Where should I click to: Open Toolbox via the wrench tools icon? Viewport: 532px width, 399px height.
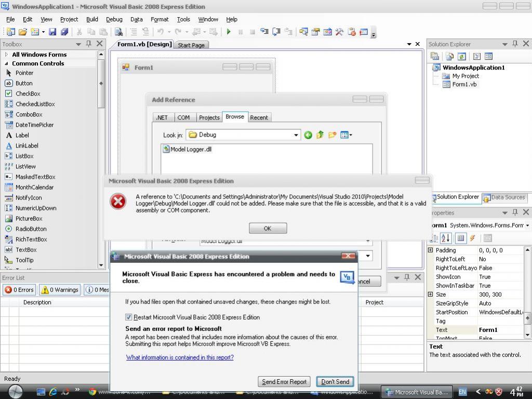click(339, 32)
